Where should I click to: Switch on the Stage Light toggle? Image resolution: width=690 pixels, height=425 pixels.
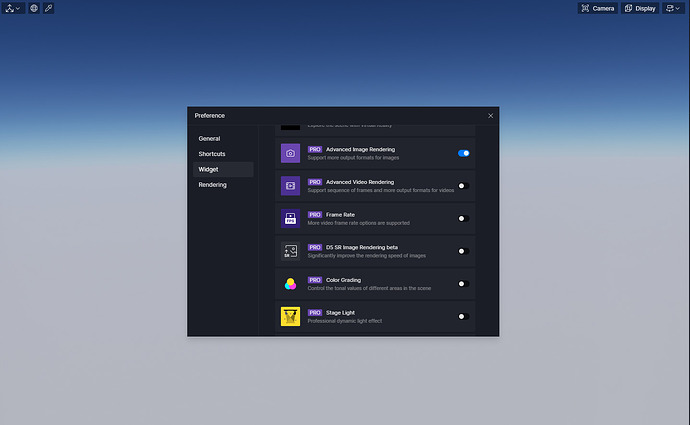463,316
